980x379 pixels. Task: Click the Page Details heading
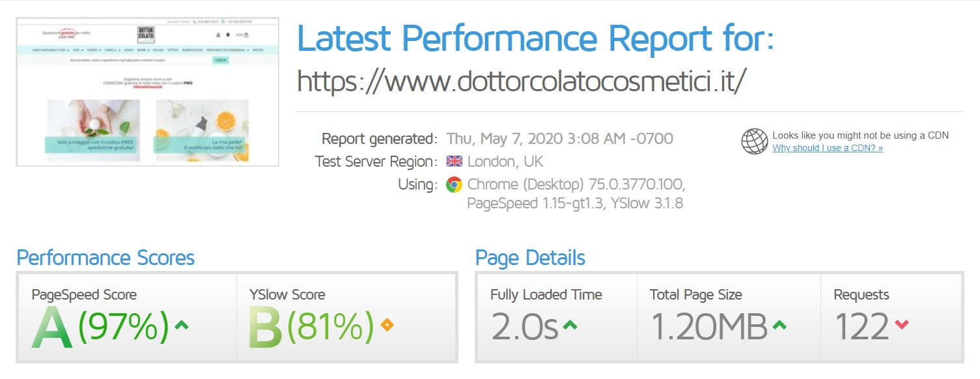[x=530, y=258]
